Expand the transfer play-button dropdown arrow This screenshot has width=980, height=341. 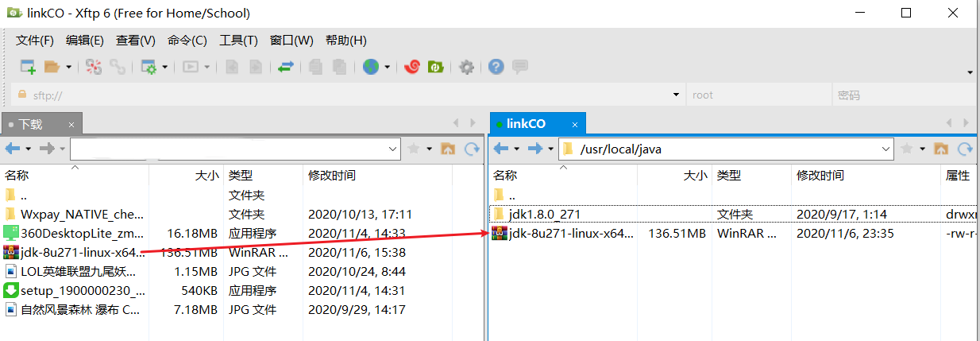pos(206,67)
